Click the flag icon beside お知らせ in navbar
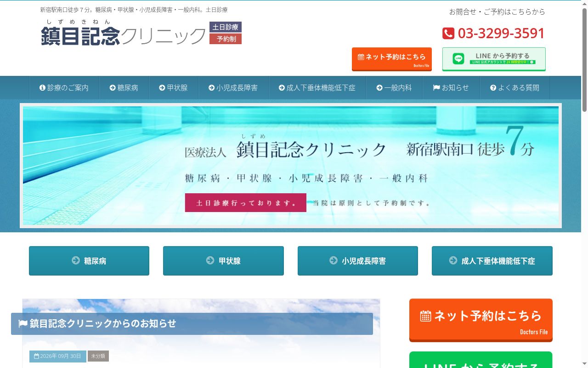Image resolution: width=588 pixels, height=368 pixels. click(x=436, y=87)
